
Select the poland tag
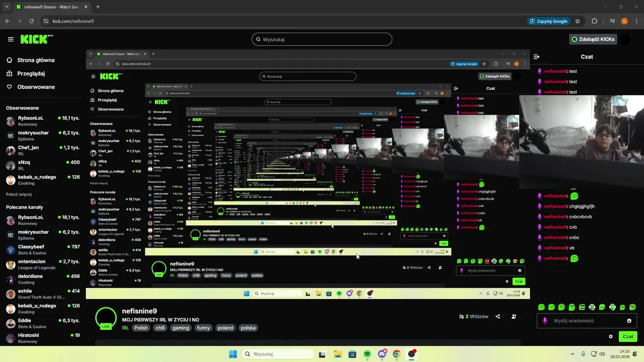pyautogui.click(x=225, y=328)
